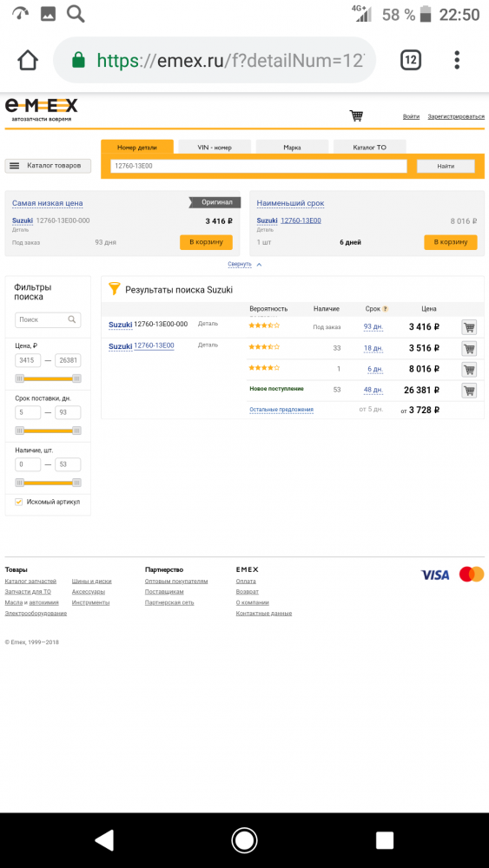
Task: Click the search magnifier in filter box
Action: [x=72, y=319]
